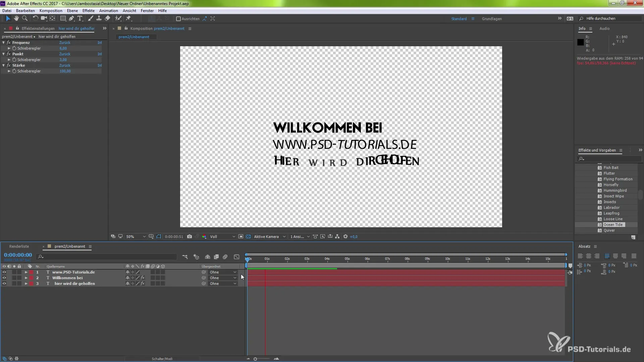Toggle the transparency grid in the viewer
The height and width of the screenshot is (362, 644).
(248, 237)
